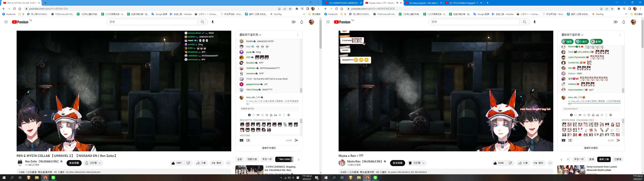Open APEX LEGENDS recommended video thumbnail
The height and width of the screenshot is (181, 644).
pyautogui.click(x=249, y=170)
